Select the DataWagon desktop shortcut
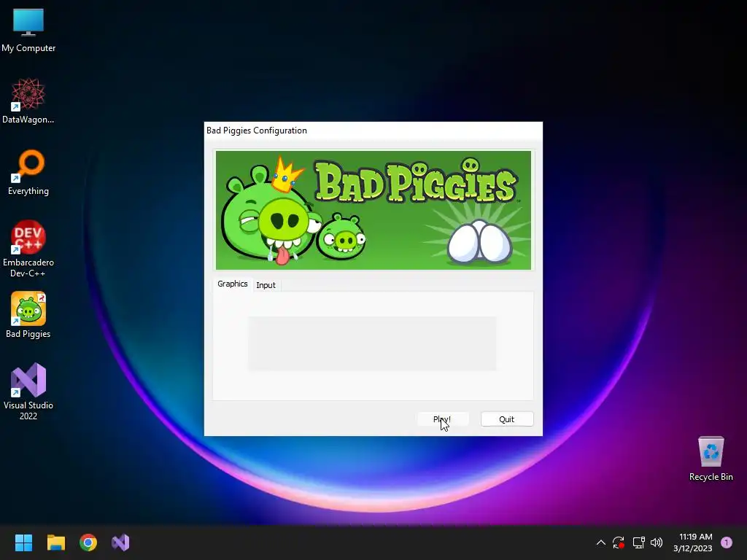Screen dimensions: 747x560 pos(28,101)
